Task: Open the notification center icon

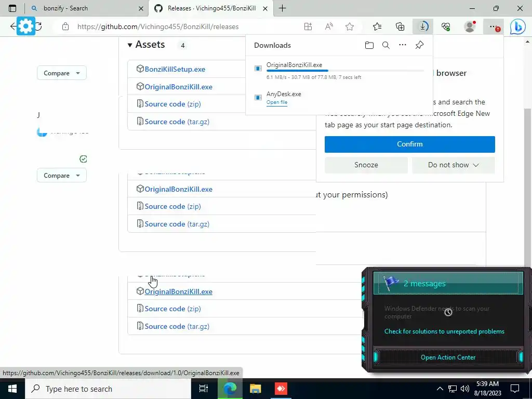Action: [515, 389]
